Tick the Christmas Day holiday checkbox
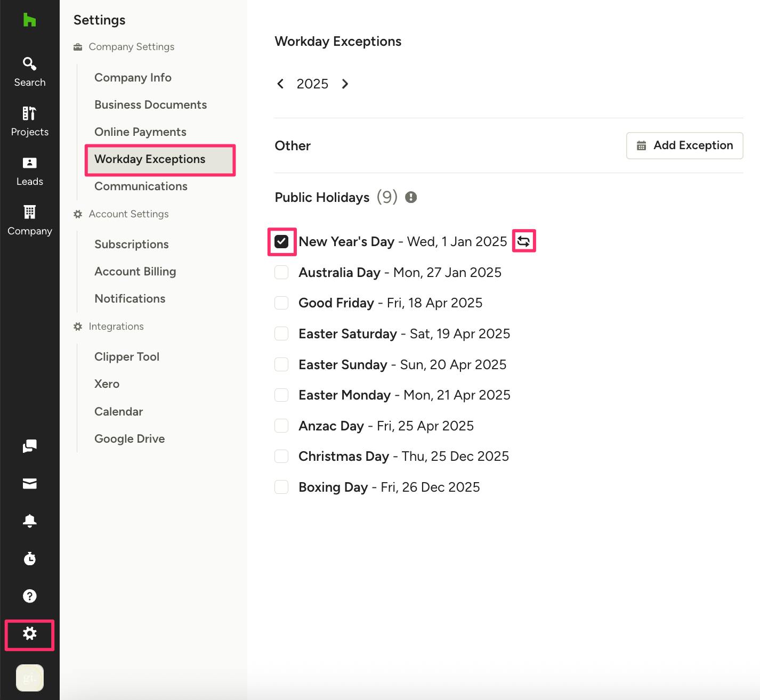760x700 pixels. pos(281,457)
